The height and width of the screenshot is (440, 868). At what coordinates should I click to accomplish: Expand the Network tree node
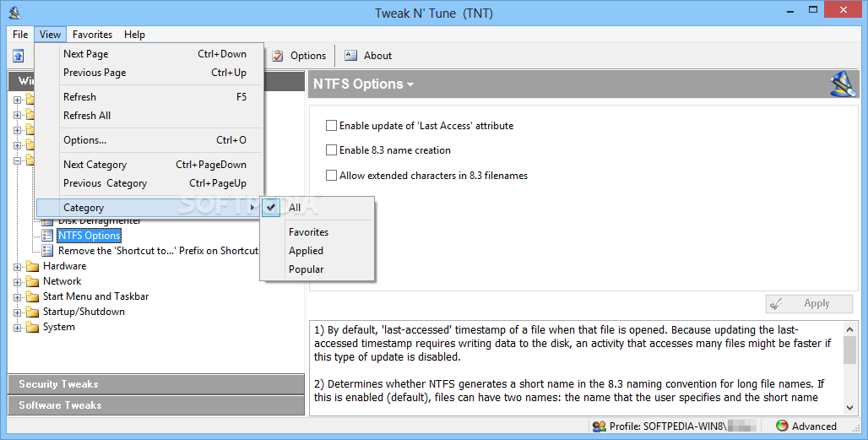pyautogui.click(x=17, y=282)
